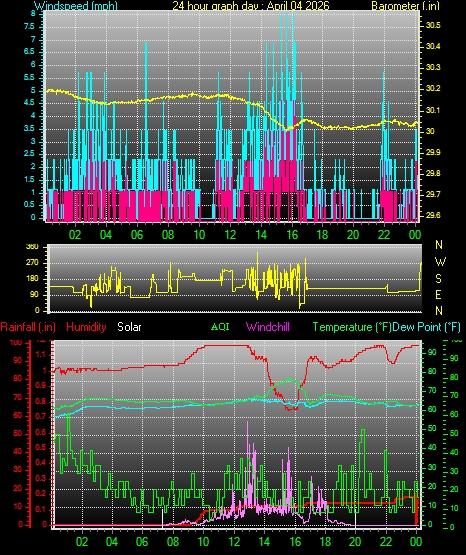Click the 'Windspeed (mph)' axis title
The width and height of the screenshot is (466, 555).
click(x=76, y=6)
